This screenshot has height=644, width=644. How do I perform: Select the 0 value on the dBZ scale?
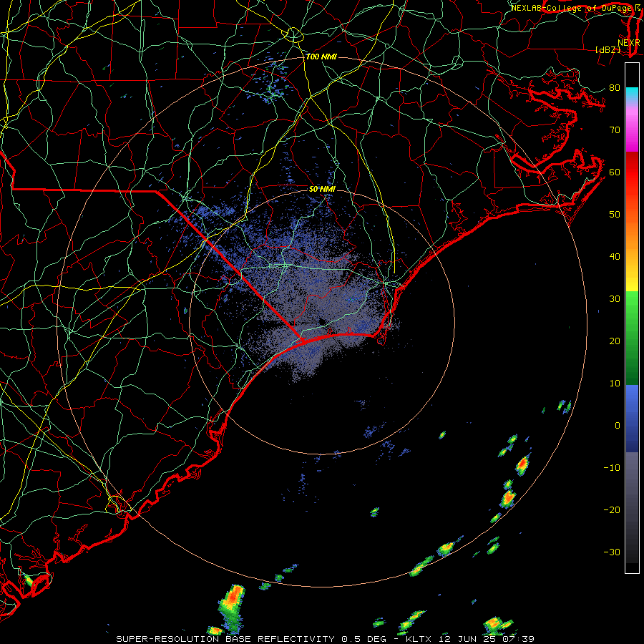pyautogui.click(x=618, y=426)
